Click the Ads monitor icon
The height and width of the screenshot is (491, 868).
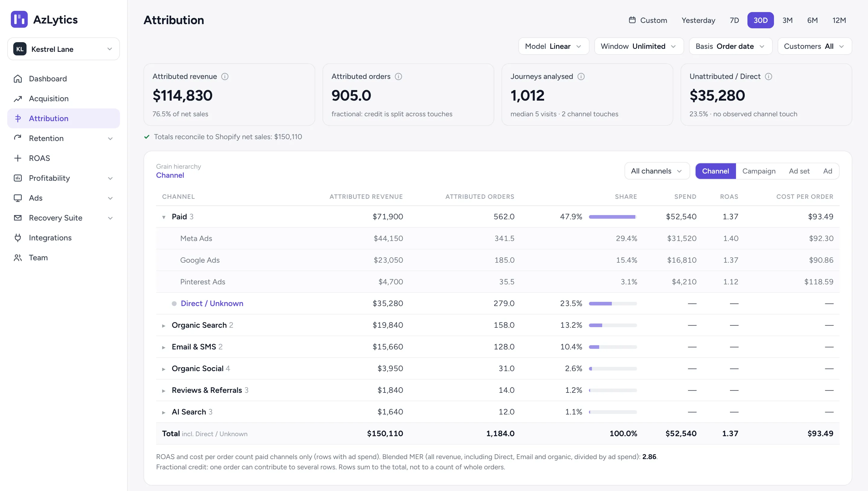(x=18, y=198)
